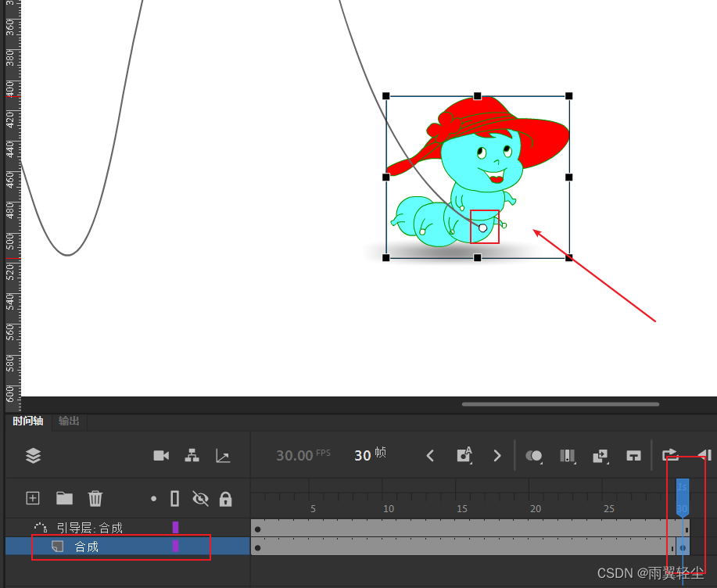Select first keyframe of the 合成 layer
Viewport: 717px width, 588px height.
pyautogui.click(x=258, y=548)
